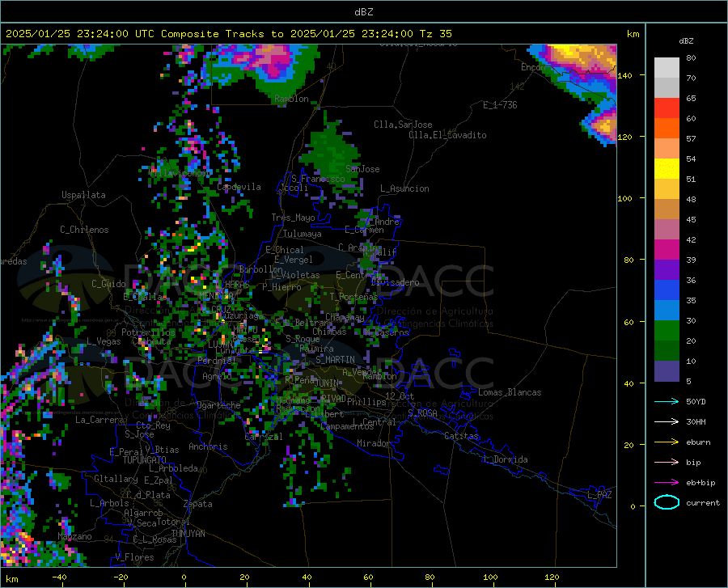728x588 pixels.
Task: Click the TUNUYAN map label
Action: [x=188, y=534]
